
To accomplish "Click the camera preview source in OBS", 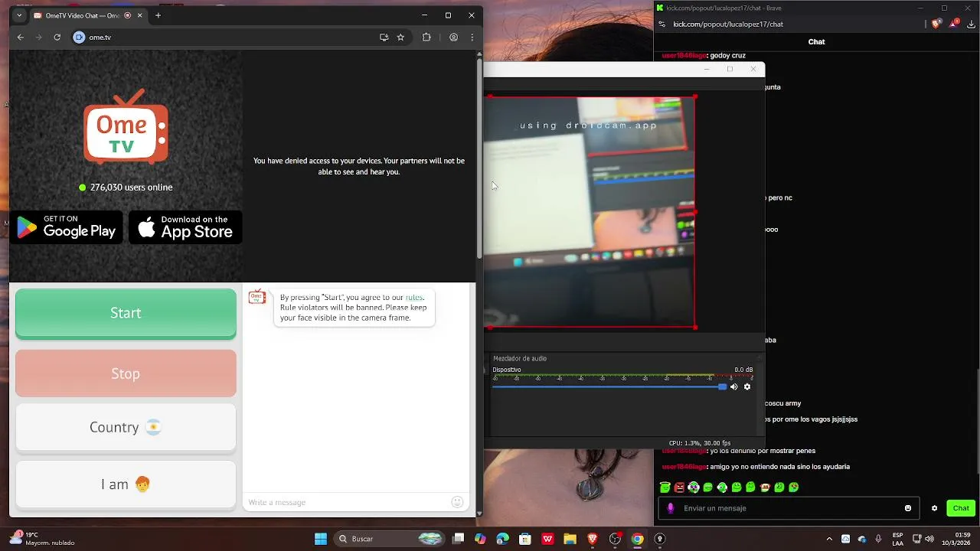I will click(x=590, y=212).
